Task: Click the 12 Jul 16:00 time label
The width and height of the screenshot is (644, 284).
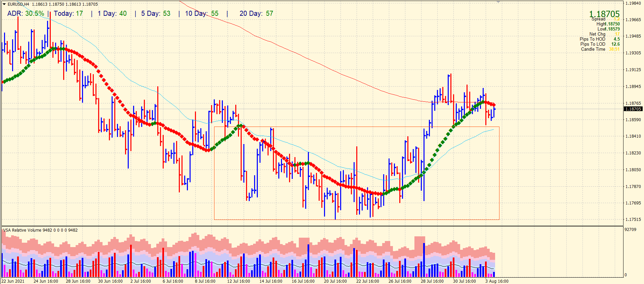Action: click(239, 281)
